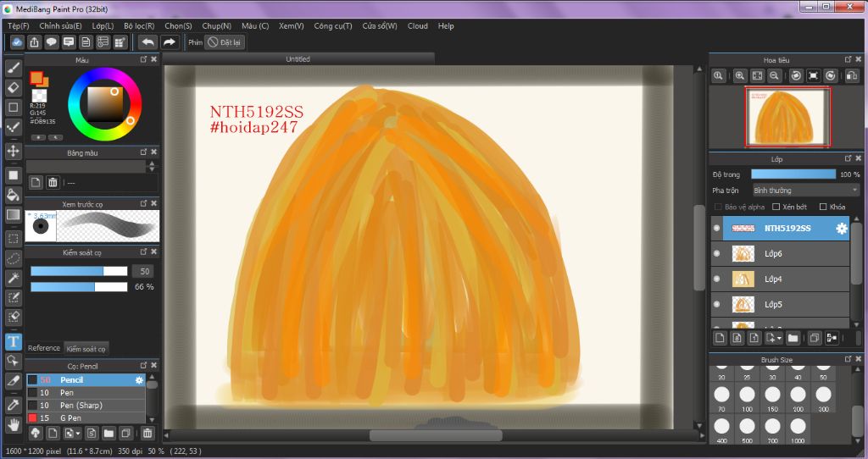Click navigator fit to window icon

point(757,75)
